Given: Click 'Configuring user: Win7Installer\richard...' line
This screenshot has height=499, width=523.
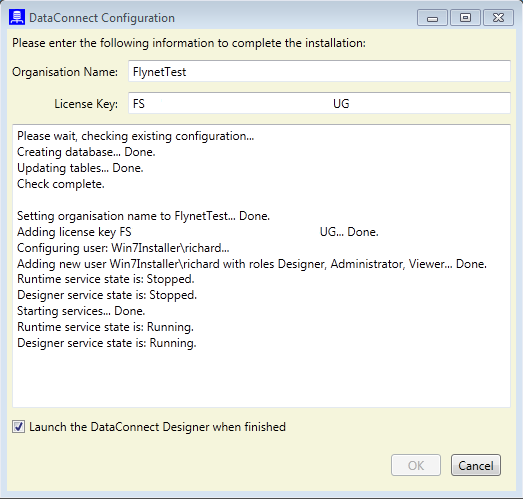Looking at the screenshot, I should coord(123,248).
